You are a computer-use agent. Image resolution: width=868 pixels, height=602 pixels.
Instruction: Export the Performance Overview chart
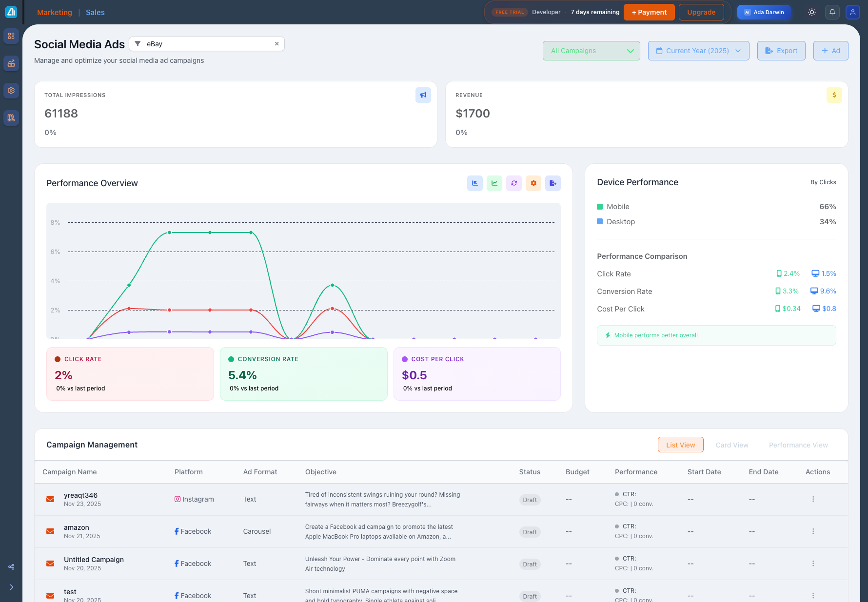click(x=552, y=183)
